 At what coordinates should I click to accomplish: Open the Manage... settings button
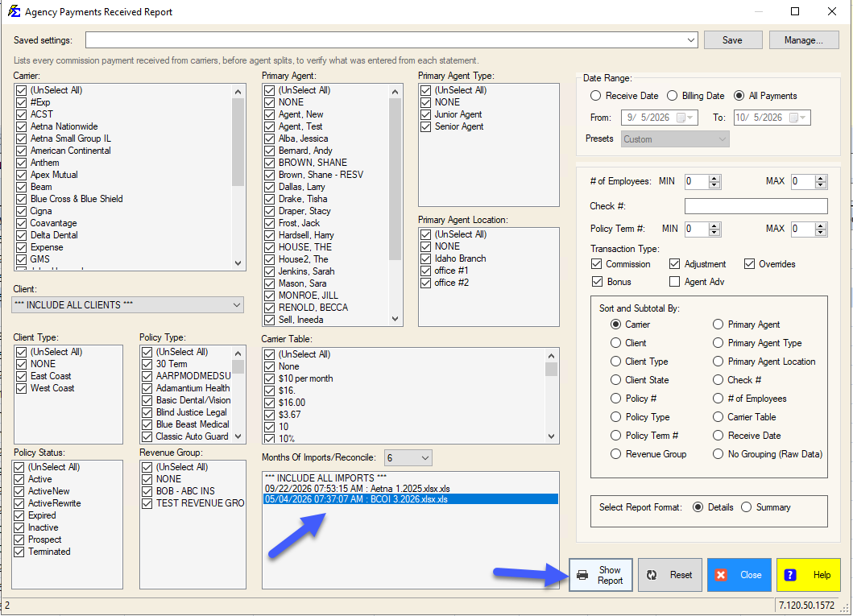click(x=804, y=40)
